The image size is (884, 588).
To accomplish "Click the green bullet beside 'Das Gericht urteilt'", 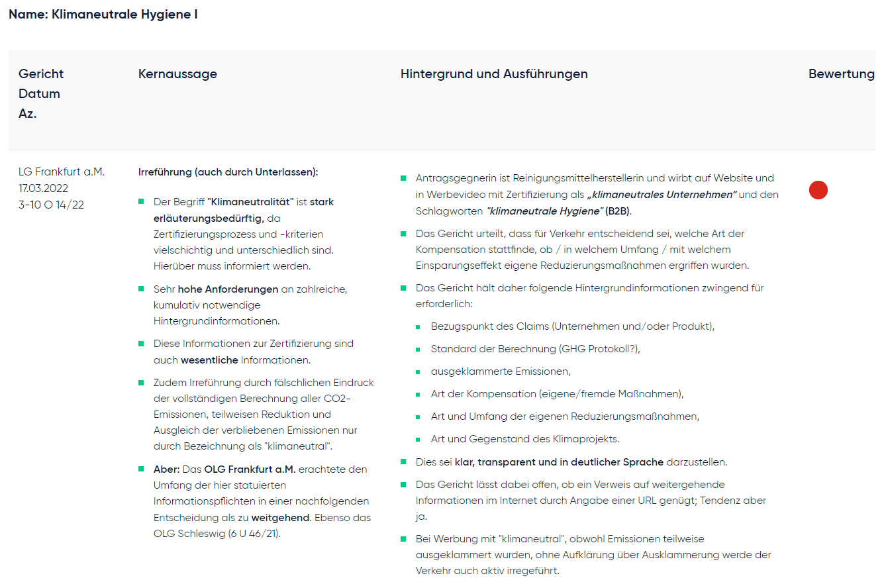I will pos(403,233).
